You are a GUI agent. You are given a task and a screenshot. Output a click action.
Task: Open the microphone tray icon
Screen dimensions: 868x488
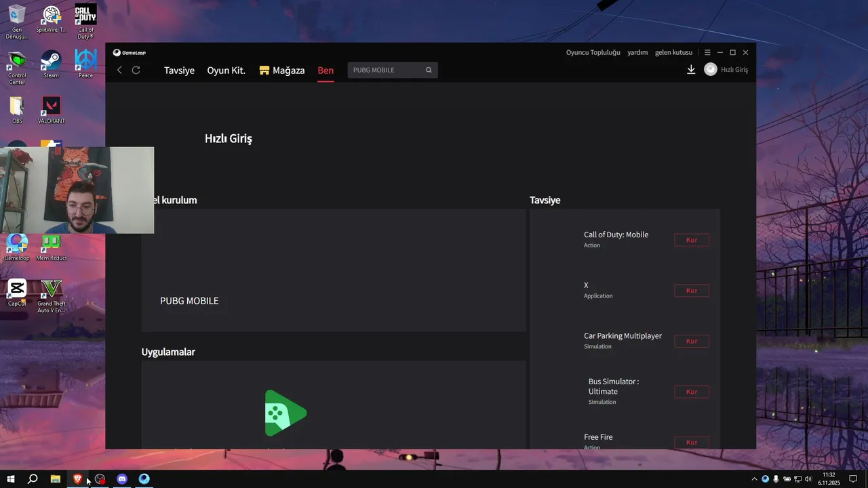pyautogui.click(x=776, y=479)
